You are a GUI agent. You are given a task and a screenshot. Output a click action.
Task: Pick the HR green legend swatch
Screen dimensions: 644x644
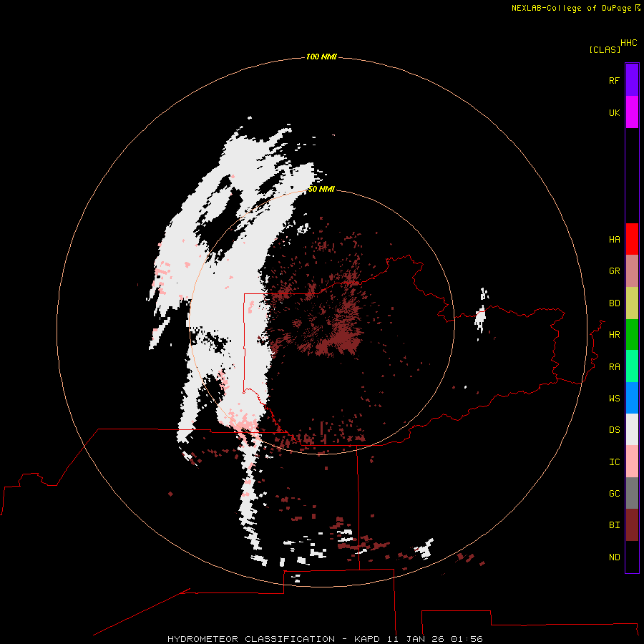tap(632, 335)
